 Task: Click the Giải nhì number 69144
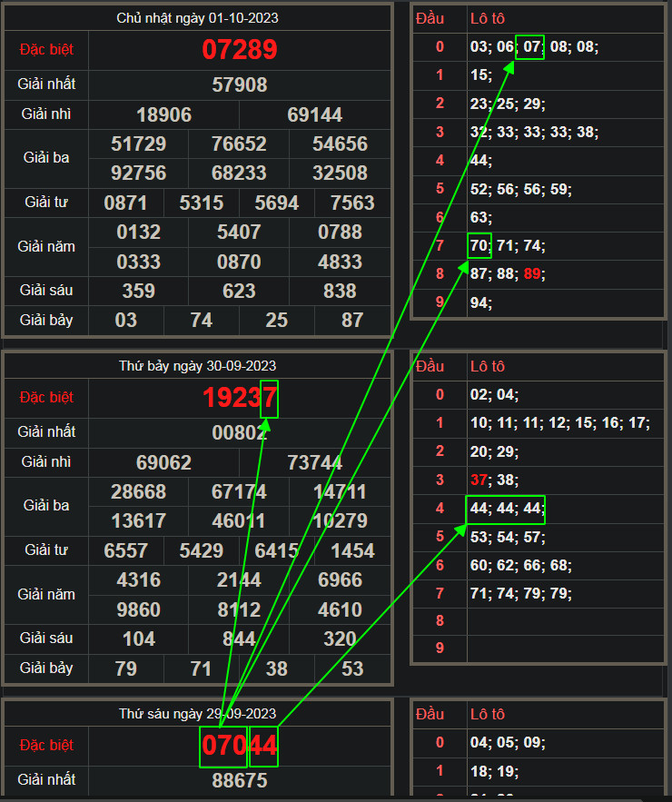(x=315, y=115)
